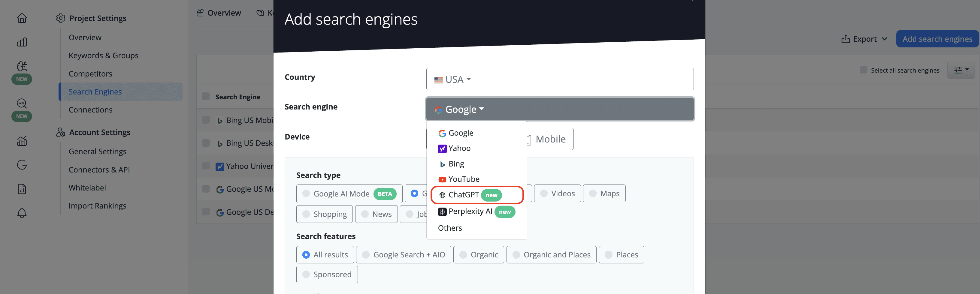Choose the Mobile device button
Image resolution: width=980 pixels, height=294 pixels.
[x=550, y=139]
